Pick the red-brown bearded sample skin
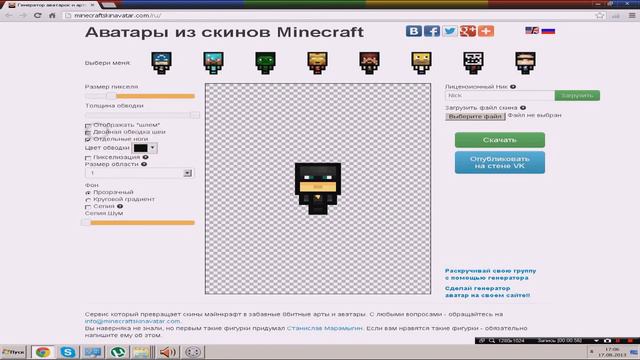 [369, 63]
